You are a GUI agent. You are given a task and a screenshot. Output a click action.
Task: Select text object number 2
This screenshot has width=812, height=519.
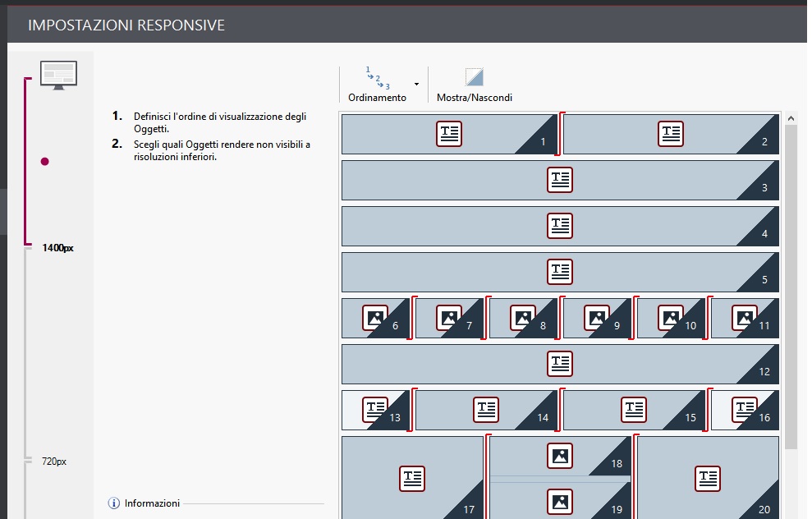pos(671,134)
